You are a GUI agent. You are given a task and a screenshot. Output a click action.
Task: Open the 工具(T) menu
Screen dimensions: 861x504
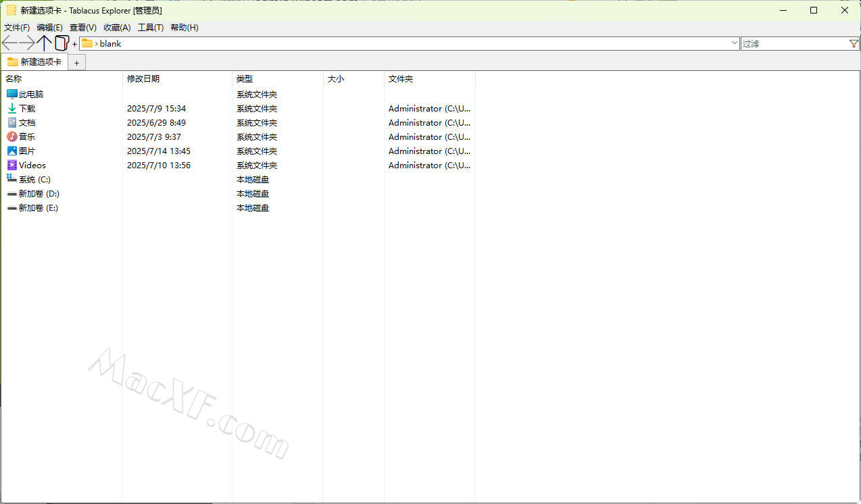pos(151,28)
